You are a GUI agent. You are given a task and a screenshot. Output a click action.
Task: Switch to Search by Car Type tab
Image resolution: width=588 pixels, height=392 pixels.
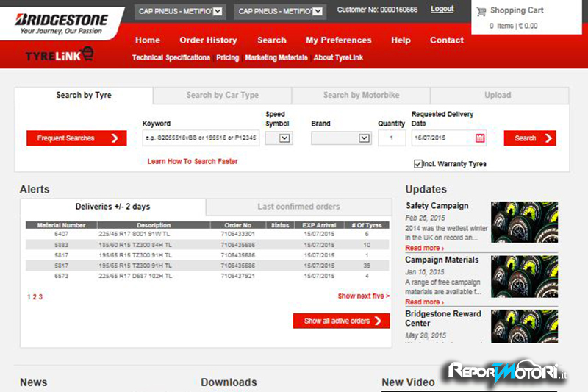click(x=222, y=95)
